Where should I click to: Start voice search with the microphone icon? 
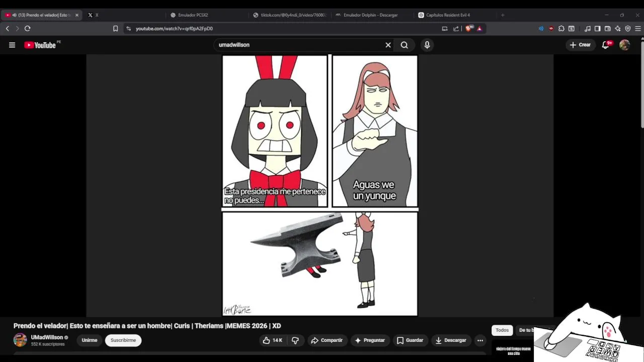click(427, 45)
